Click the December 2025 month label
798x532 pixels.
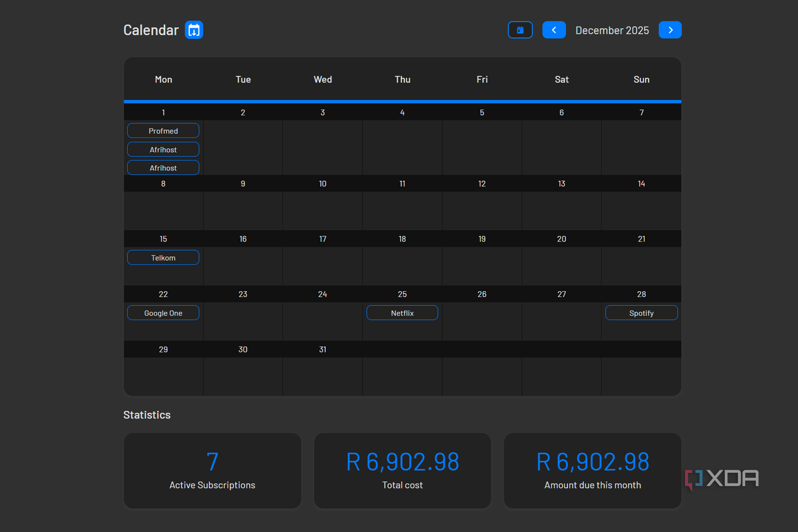[x=612, y=30]
